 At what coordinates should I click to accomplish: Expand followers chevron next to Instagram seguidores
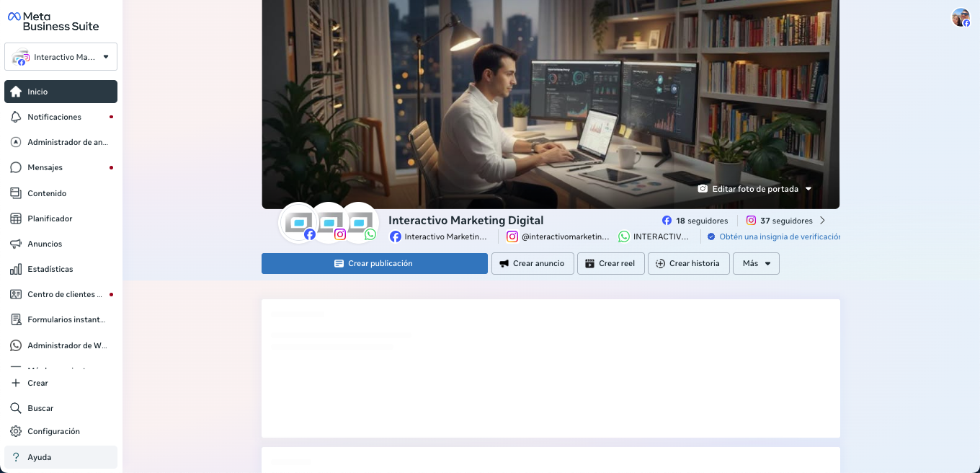823,221
